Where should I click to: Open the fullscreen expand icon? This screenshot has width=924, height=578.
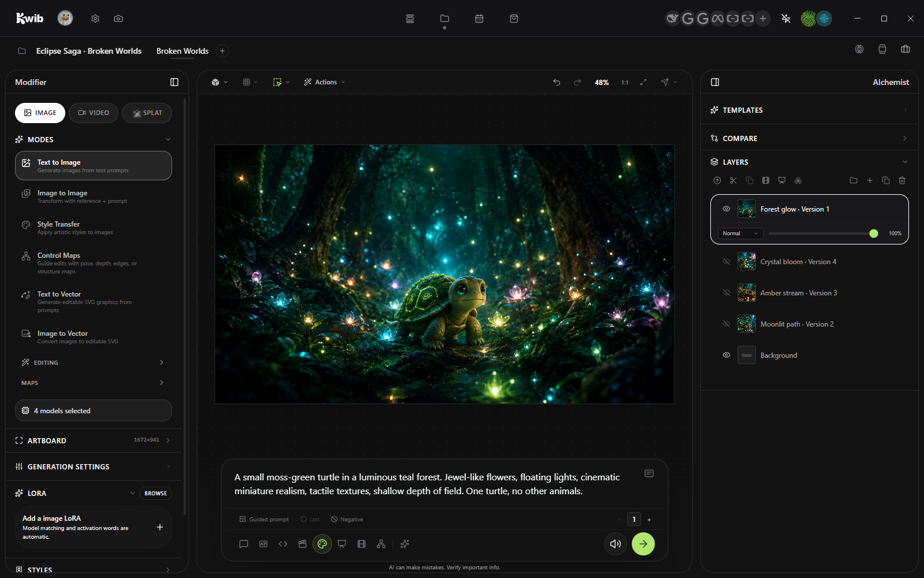[x=643, y=82]
